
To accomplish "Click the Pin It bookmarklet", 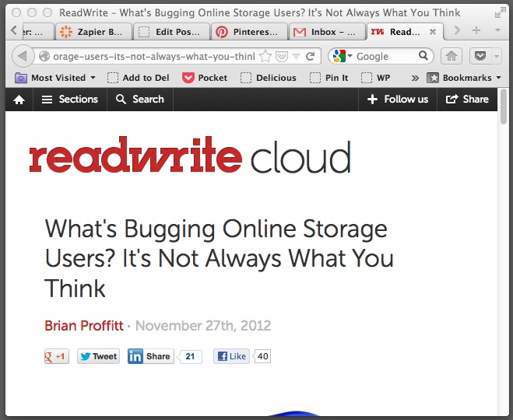I will tap(329, 78).
